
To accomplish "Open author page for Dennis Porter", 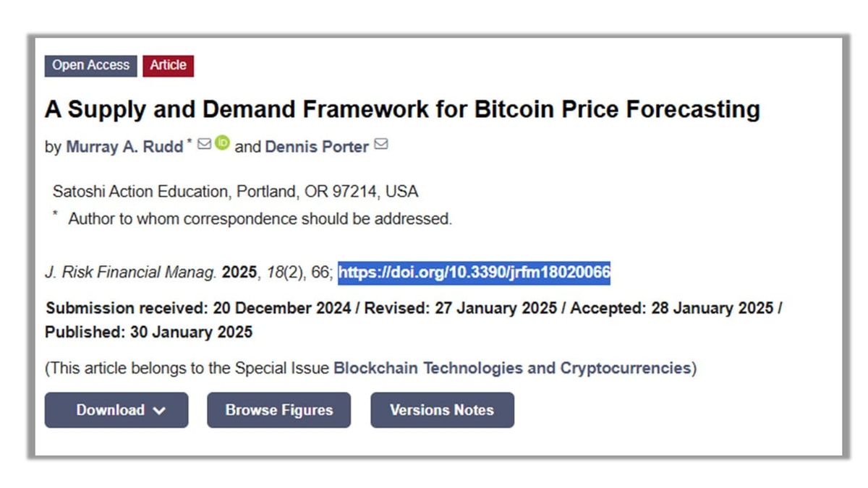I will [x=317, y=147].
